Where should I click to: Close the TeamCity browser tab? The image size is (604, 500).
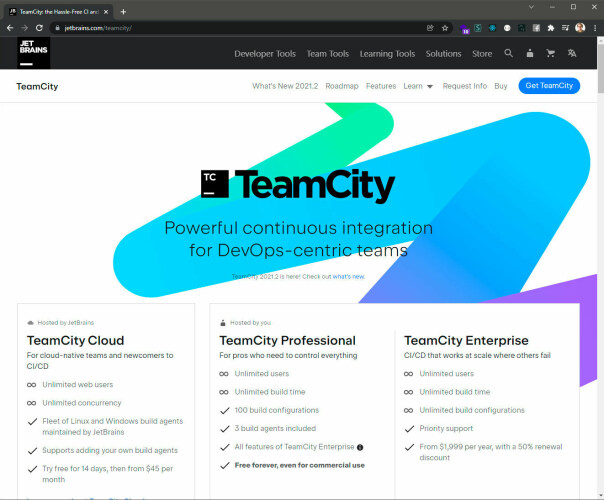[106, 12]
